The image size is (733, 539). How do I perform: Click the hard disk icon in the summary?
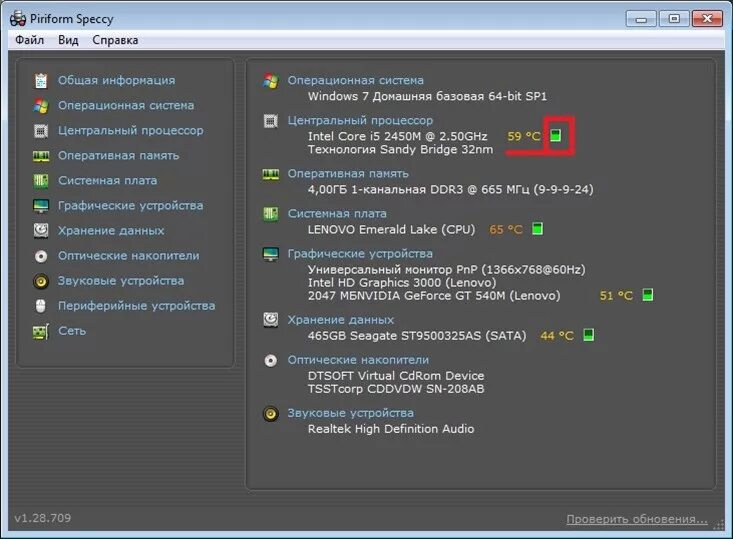point(271,320)
